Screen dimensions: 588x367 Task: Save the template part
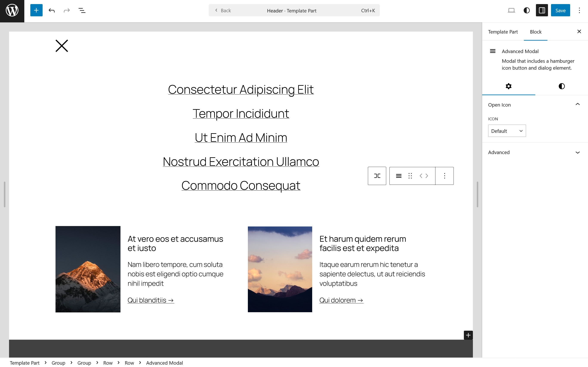point(560,11)
